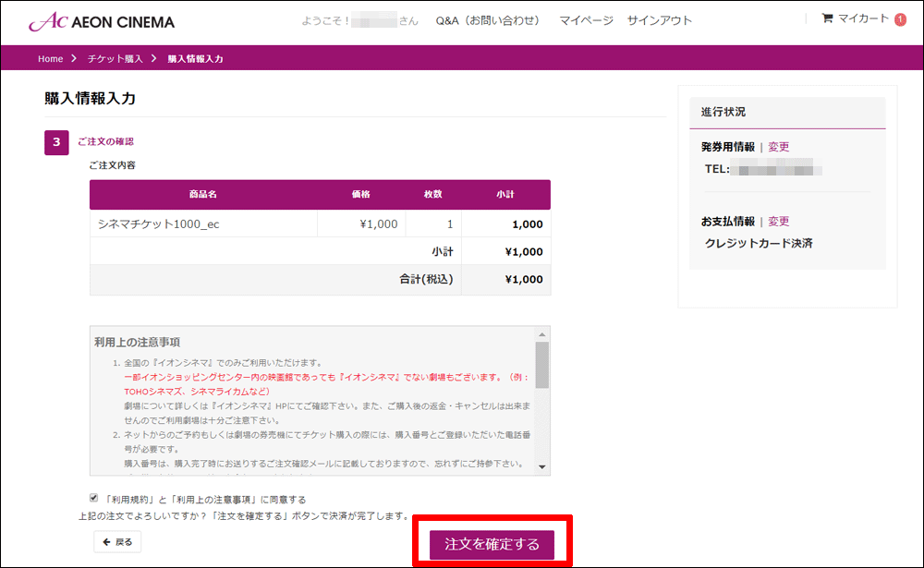Click the 進行状況 panel heading
The image size is (924, 568).
[x=723, y=112]
